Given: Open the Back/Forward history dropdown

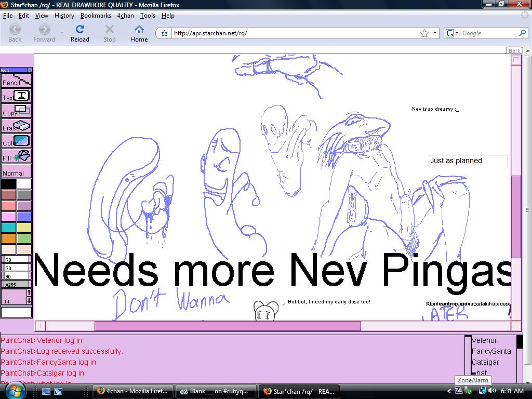Looking at the screenshot, I should click(62, 33).
